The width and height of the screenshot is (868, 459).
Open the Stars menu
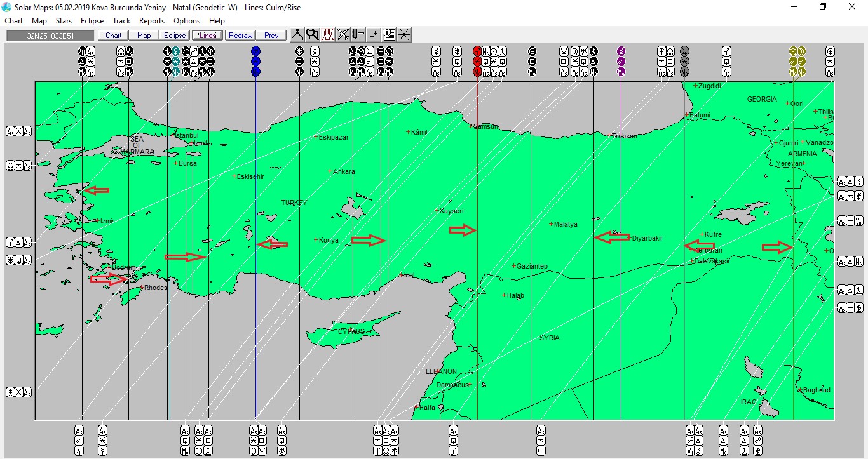[64, 21]
